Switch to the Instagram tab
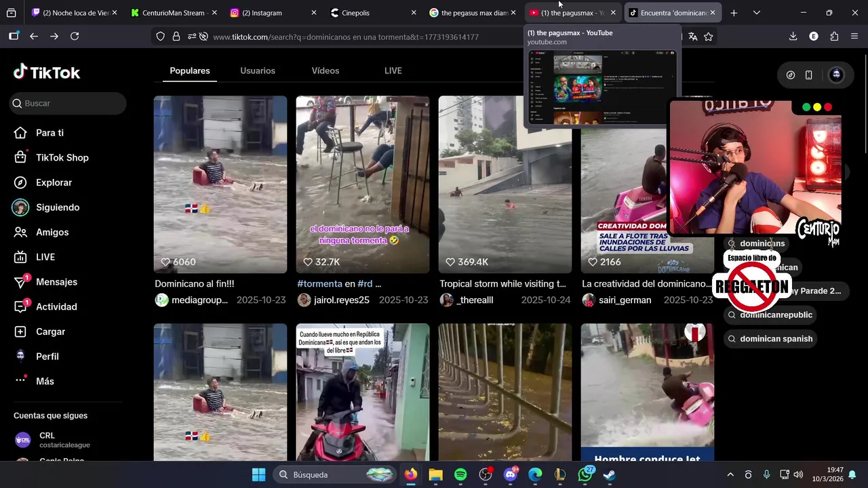 coord(273,13)
